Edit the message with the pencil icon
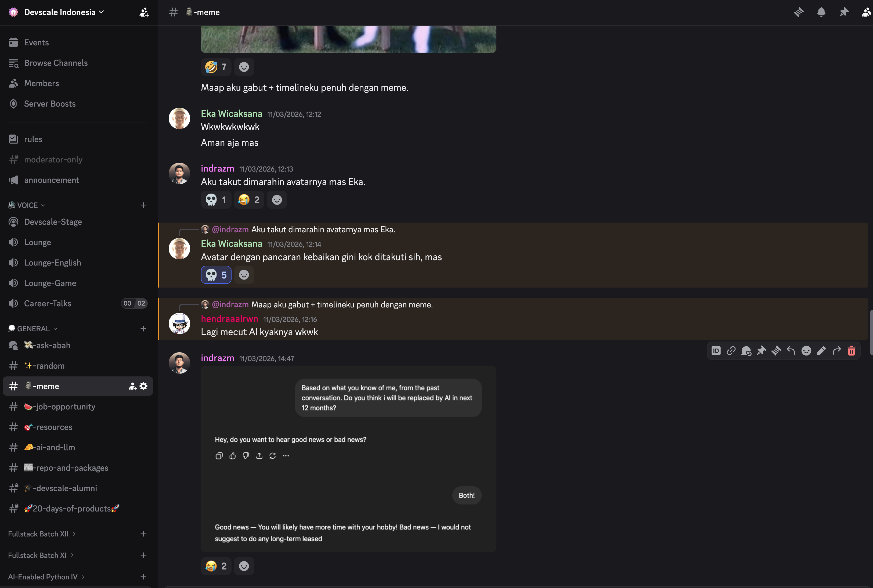The image size is (873, 588). pyautogui.click(x=821, y=351)
